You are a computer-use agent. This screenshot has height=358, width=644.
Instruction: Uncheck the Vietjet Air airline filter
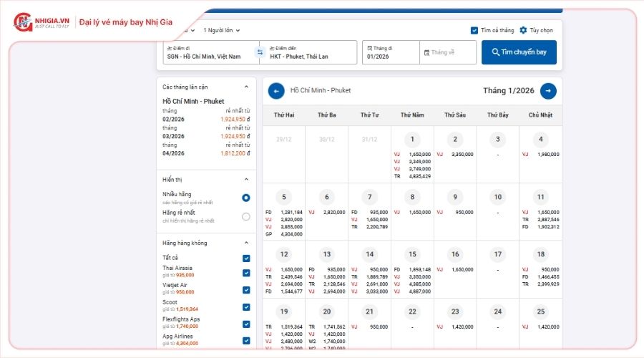(x=246, y=290)
